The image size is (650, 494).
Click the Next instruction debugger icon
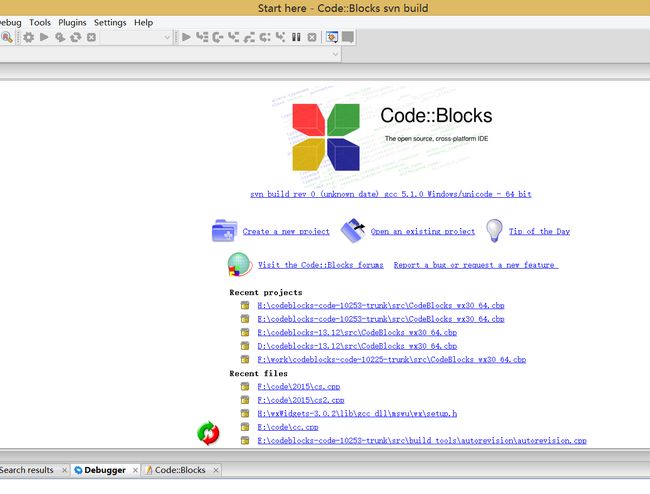[x=265, y=37]
